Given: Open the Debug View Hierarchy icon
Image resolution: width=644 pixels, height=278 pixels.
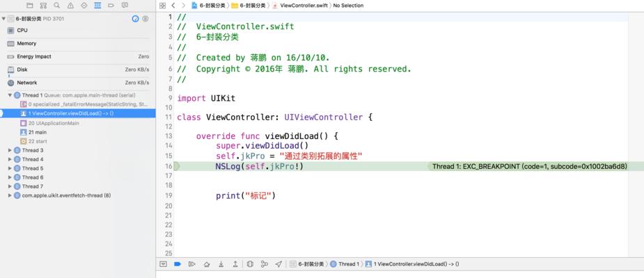Looking at the screenshot, I should click(250, 264).
